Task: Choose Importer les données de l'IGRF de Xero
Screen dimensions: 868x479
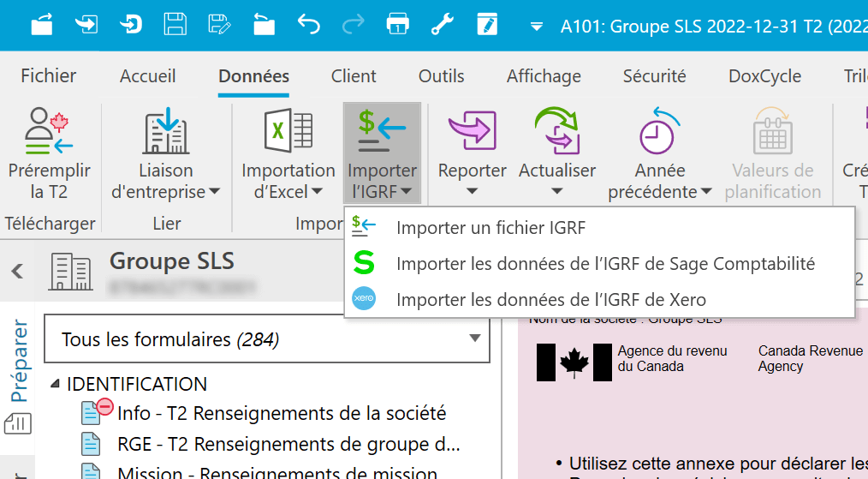Action: tap(550, 299)
